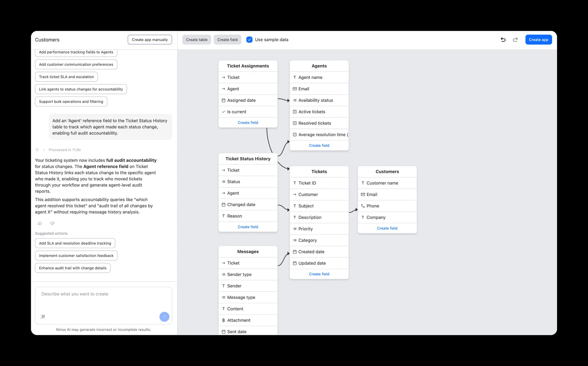Screen dimensions: 588x366
Task: Click the thumbs up feedback icon
Action: click(40, 223)
